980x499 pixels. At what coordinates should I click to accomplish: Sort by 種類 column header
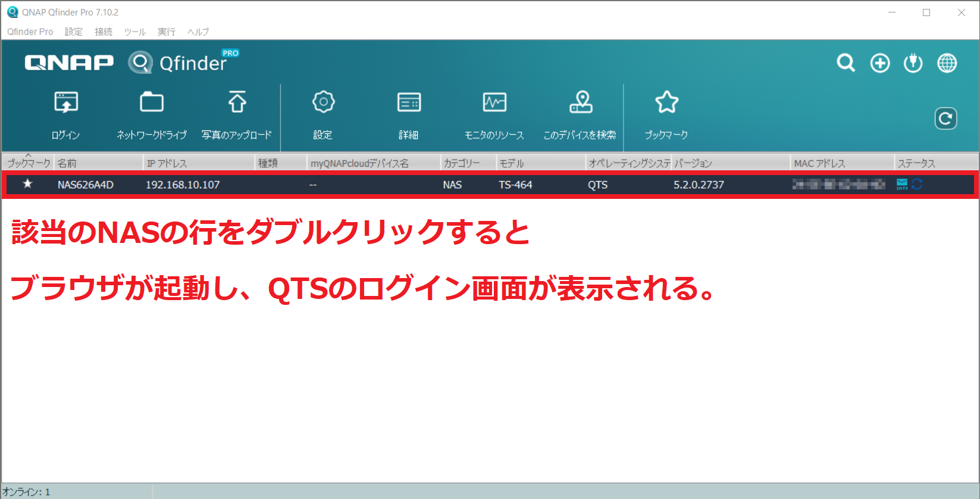pyautogui.click(x=281, y=163)
